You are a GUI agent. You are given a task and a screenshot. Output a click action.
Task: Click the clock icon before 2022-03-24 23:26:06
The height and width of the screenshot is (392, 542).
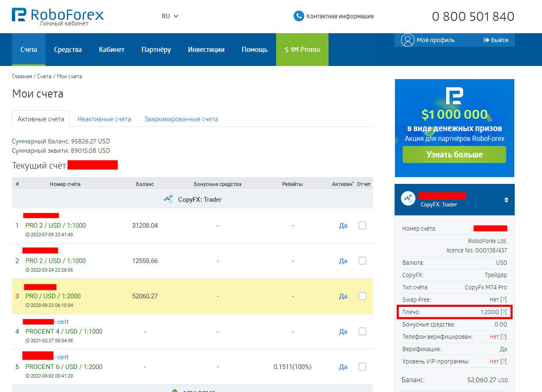click(28, 270)
